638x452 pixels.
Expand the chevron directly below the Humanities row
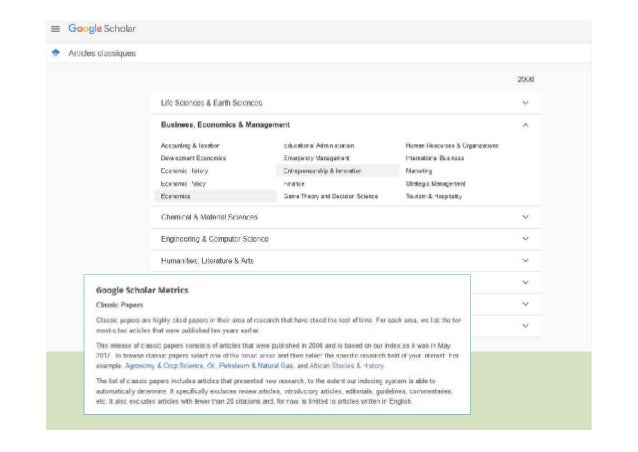pyautogui.click(x=525, y=282)
